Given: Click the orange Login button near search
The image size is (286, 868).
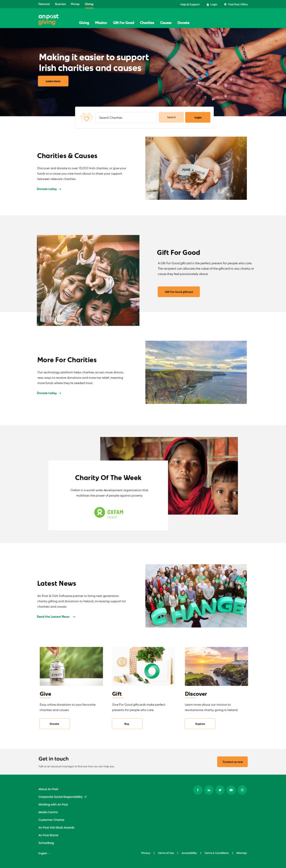Looking at the screenshot, I should pyautogui.click(x=198, y=117).
